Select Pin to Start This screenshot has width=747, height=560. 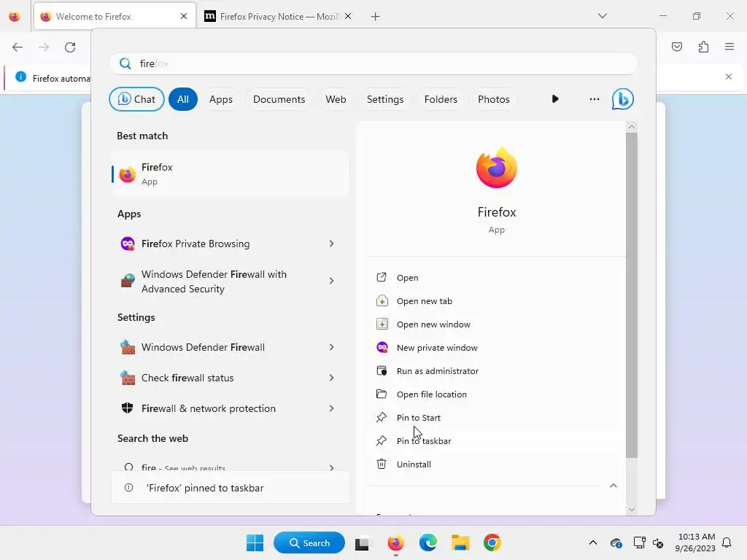pyautogui.click(x=495, y=418)
